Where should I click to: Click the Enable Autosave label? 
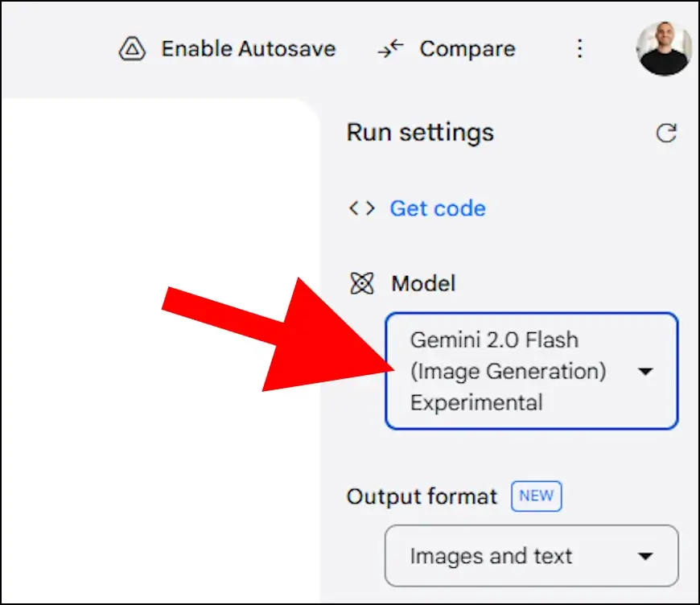click(248, 48)
